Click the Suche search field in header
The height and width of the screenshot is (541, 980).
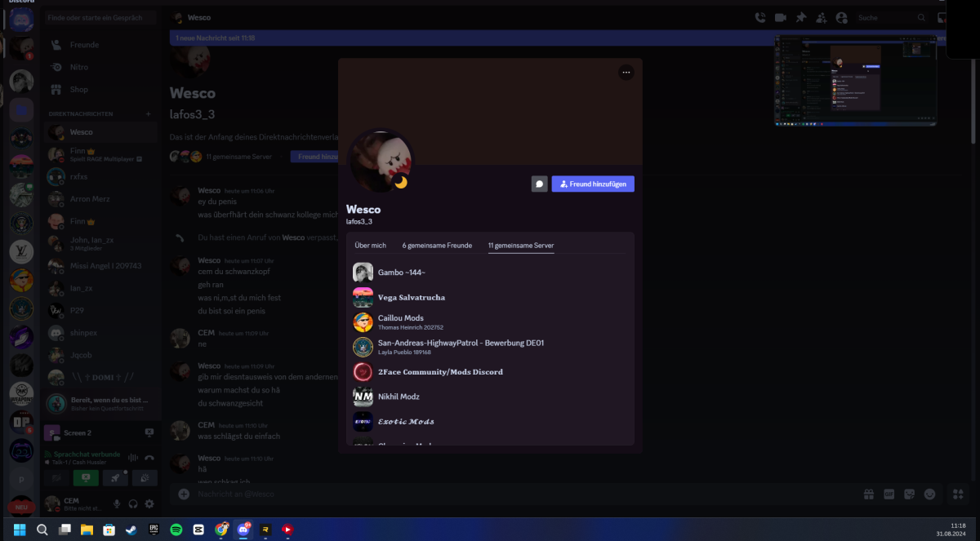pos(891,17)
